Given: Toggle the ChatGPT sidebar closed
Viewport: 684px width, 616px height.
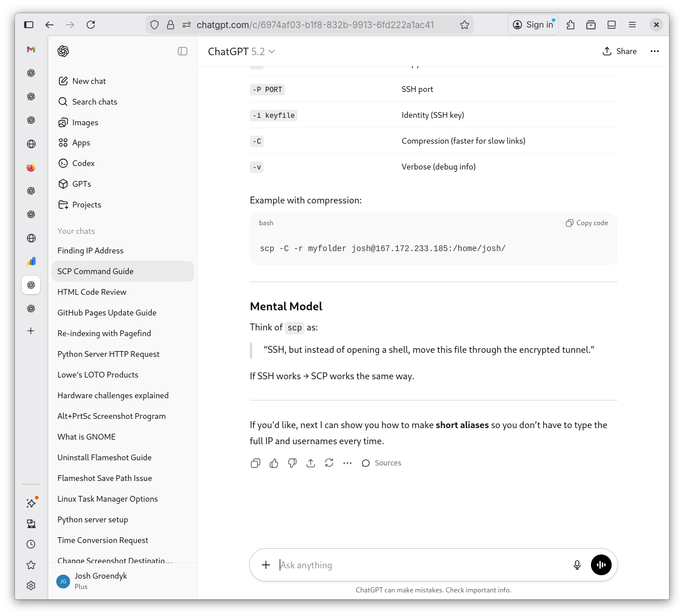Looking at the screenshot, I should tap(183, 51).
